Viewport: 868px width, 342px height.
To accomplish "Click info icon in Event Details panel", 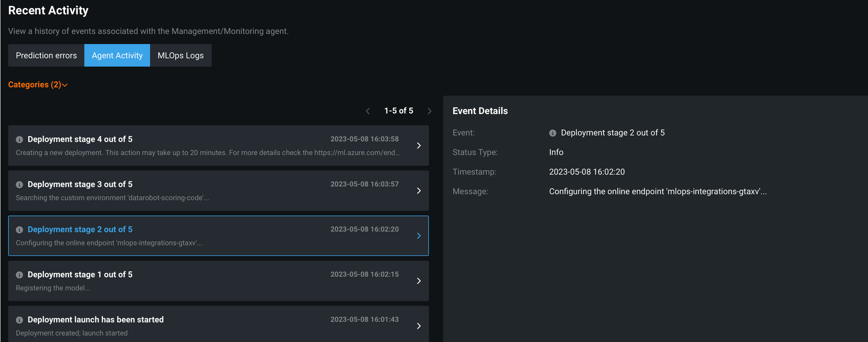I will [x=553, y=133].
